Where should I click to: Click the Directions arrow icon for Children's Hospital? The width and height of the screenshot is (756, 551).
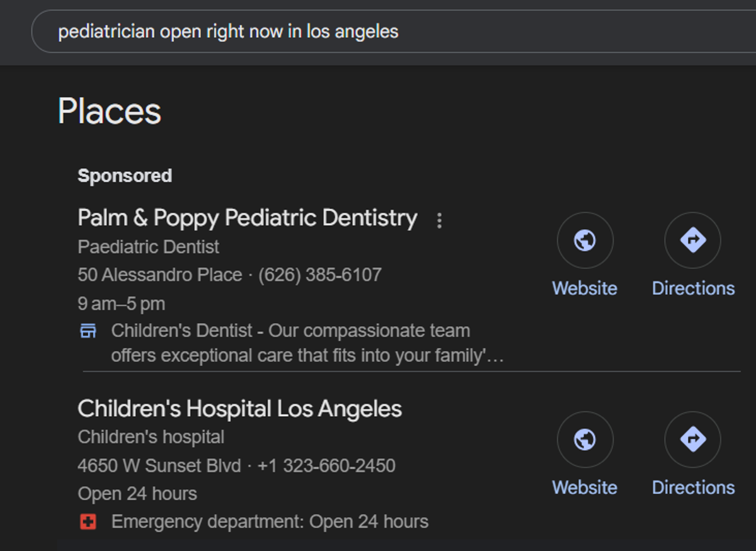pyautogui.click(x=693, y=440)
